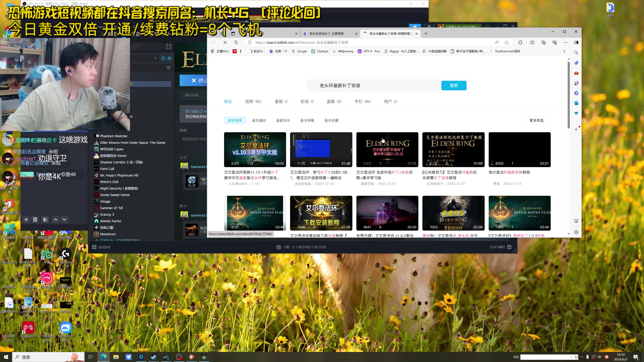Click Steam library filter icon
Screen dimensions: 644x362
click(x=168, y=68)
